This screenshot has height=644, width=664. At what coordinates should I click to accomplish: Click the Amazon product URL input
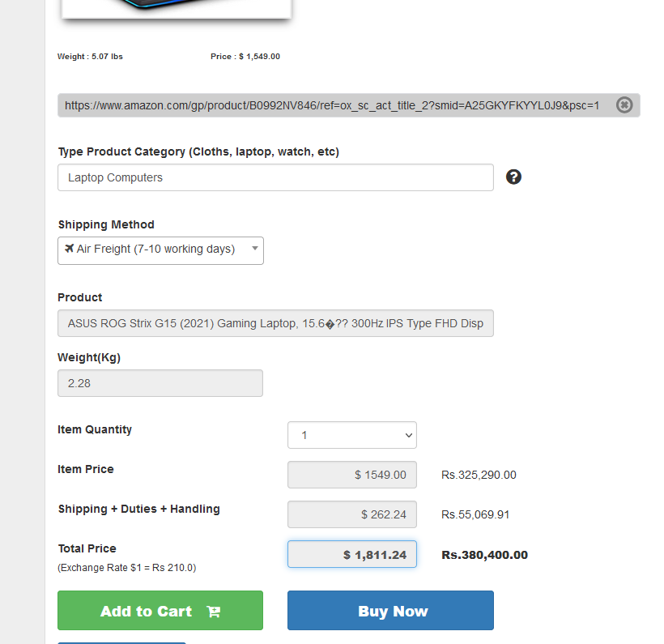(349, 105)
